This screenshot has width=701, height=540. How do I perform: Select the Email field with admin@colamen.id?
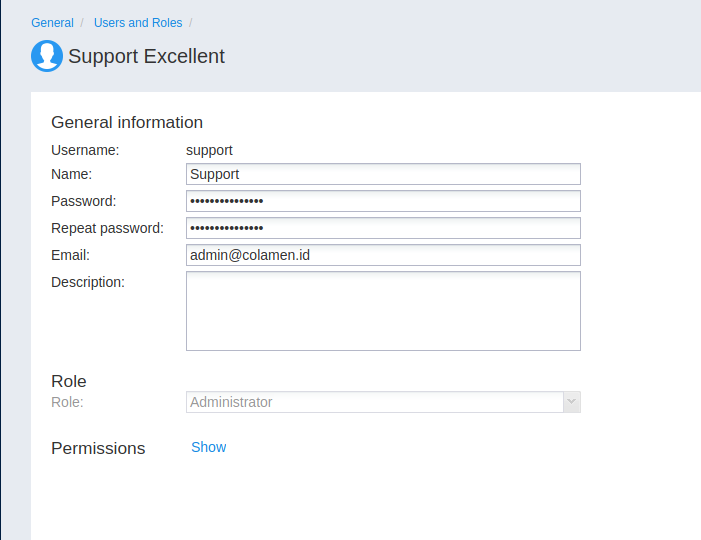click(x=383, y=255)
